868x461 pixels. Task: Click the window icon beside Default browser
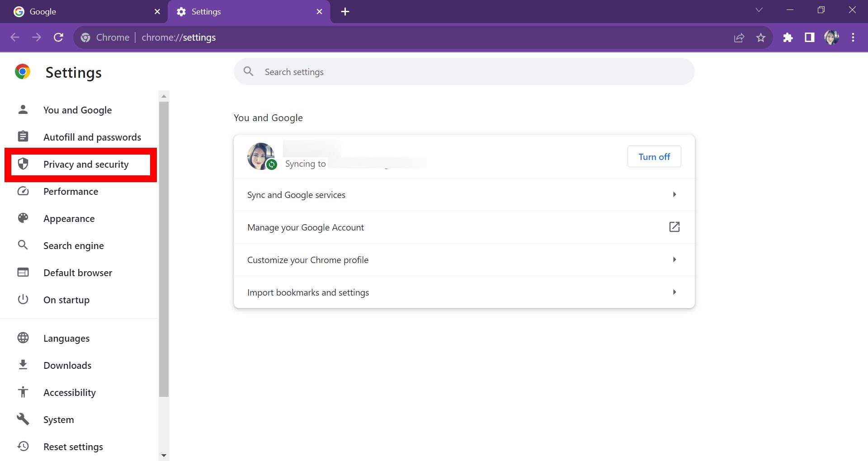click(23, 272)
